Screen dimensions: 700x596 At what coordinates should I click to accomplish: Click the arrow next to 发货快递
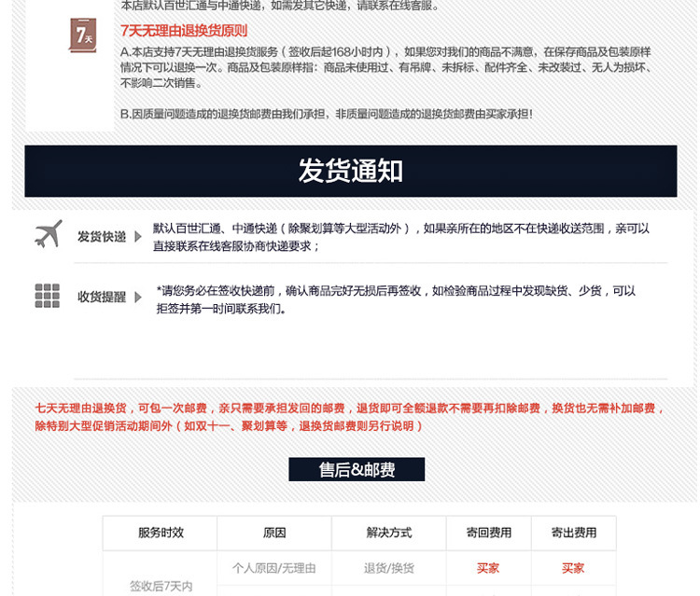[x=138, y=236]
